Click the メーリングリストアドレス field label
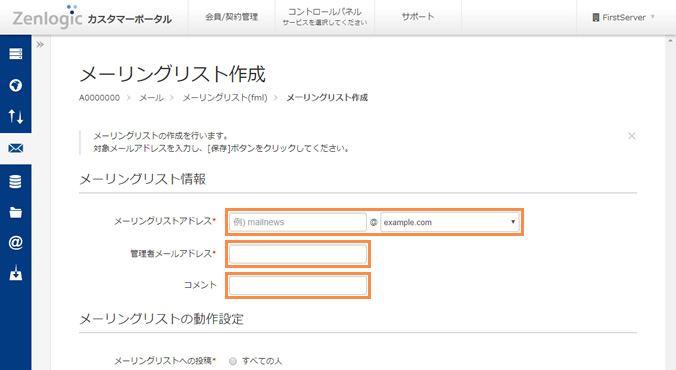 pyautogui.click(x=164, y=221)
